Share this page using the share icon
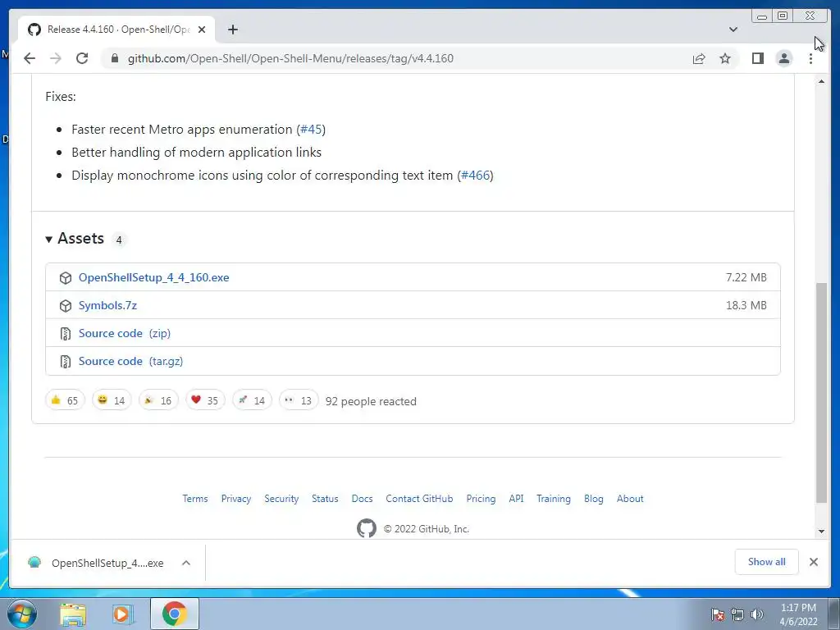 [699, 58]
